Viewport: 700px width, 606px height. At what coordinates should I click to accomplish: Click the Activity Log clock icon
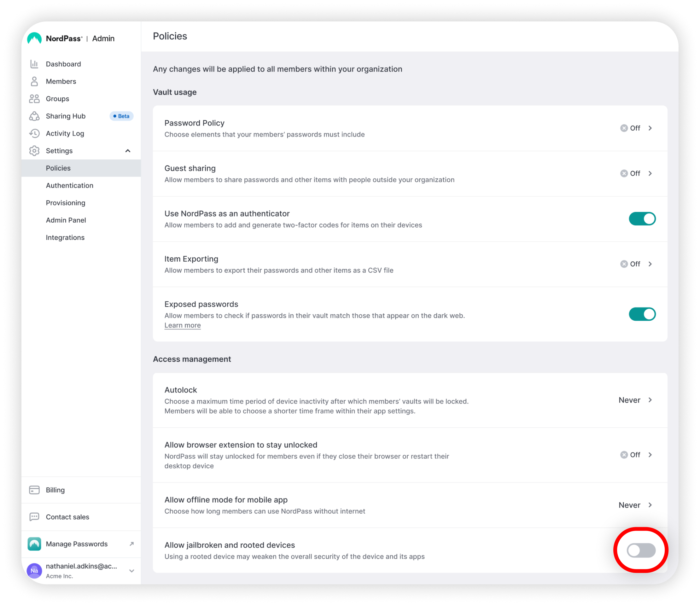click(34, 133)
